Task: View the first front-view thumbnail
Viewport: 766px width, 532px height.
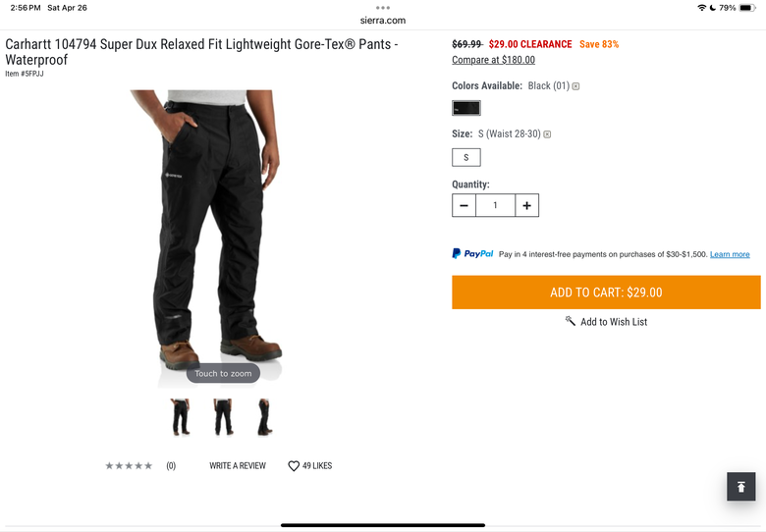Action: coord(181,417)
